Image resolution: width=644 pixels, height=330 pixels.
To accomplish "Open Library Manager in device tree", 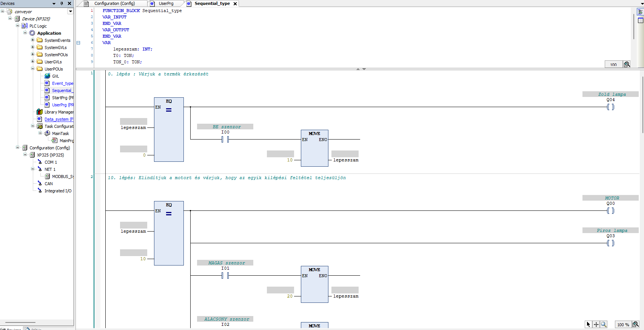I will click(x=59, y=112).
